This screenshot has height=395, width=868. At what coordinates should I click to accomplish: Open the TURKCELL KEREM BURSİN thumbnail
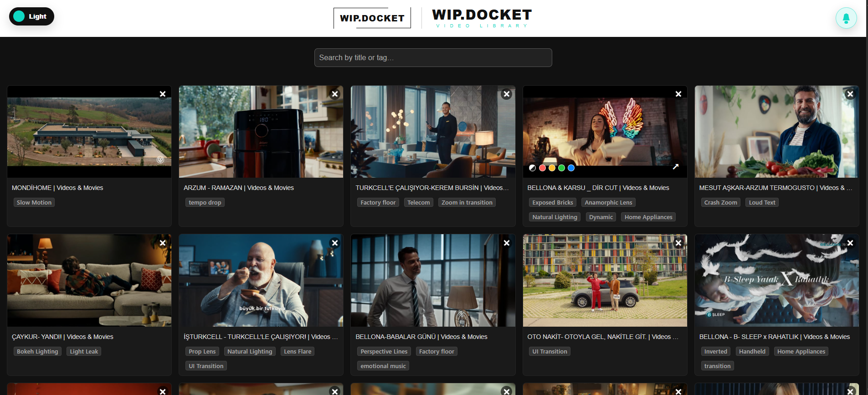[x=433, y=132]
